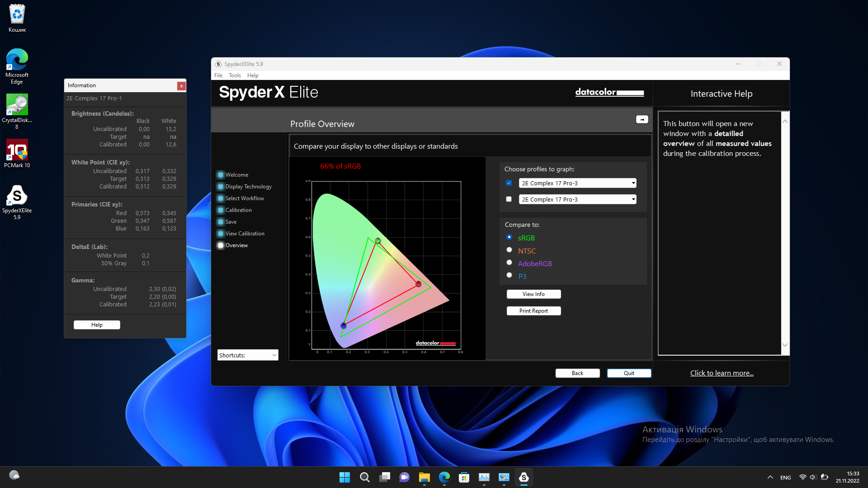868x488 pixels.
Task: Click the volume speaker tray icon
Action: [813, 477]
